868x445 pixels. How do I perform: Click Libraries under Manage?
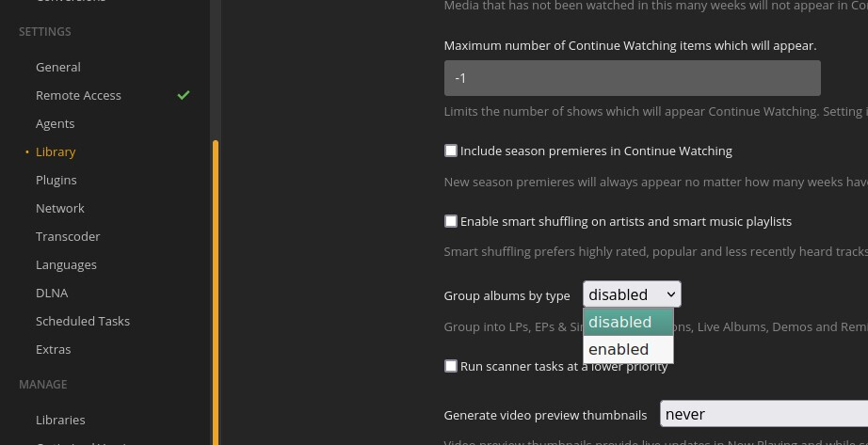pyautogui.click(x=60, y=420)
